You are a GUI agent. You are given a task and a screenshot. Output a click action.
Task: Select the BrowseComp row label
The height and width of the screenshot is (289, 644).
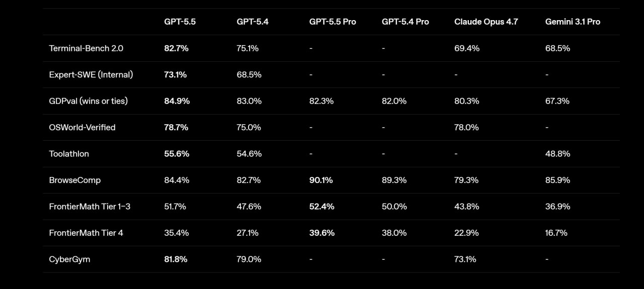coord(71,180)
